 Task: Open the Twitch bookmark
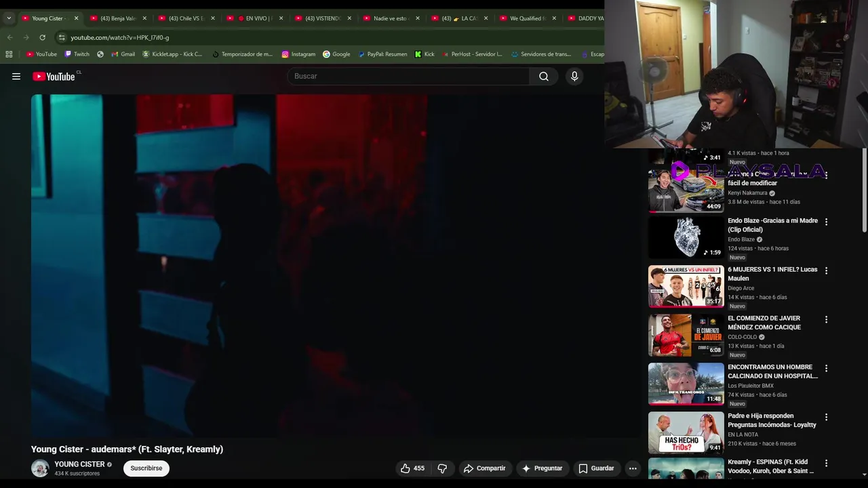coord(77,54)
